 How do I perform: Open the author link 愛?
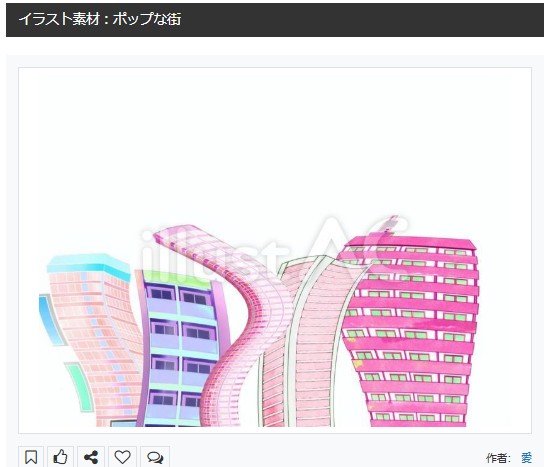[526, 458]
